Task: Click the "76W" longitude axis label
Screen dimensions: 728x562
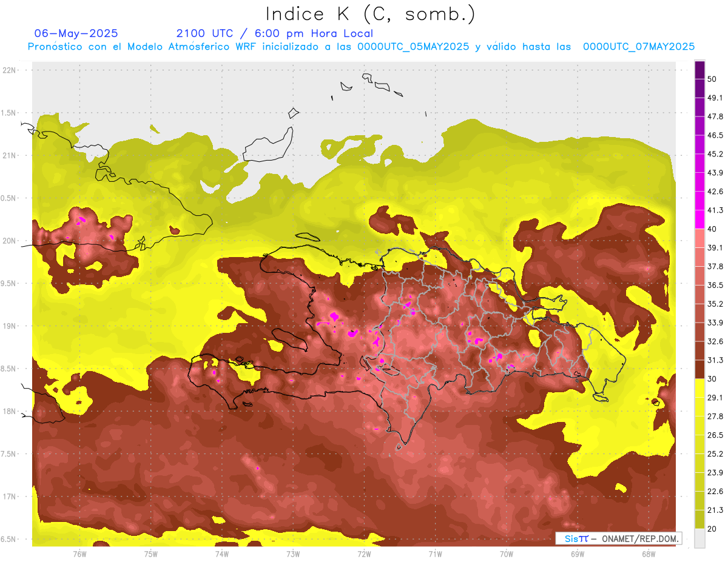Action: tap(79, 554)
